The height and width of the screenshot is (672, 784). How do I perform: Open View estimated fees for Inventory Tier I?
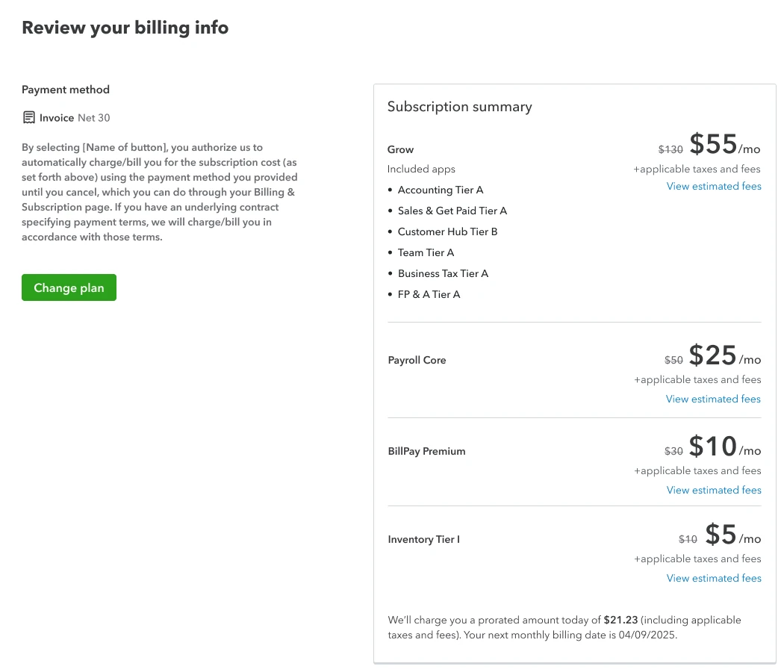714,578
